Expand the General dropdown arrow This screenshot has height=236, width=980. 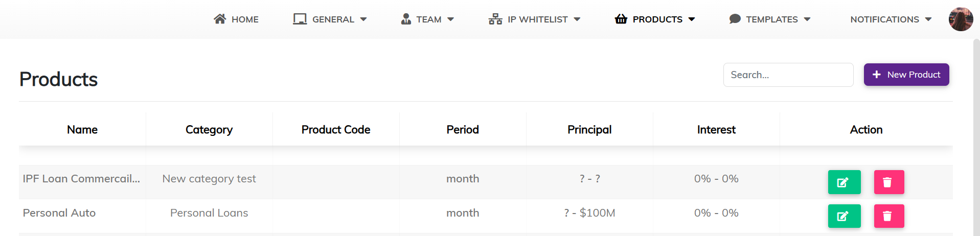point(363,19)
